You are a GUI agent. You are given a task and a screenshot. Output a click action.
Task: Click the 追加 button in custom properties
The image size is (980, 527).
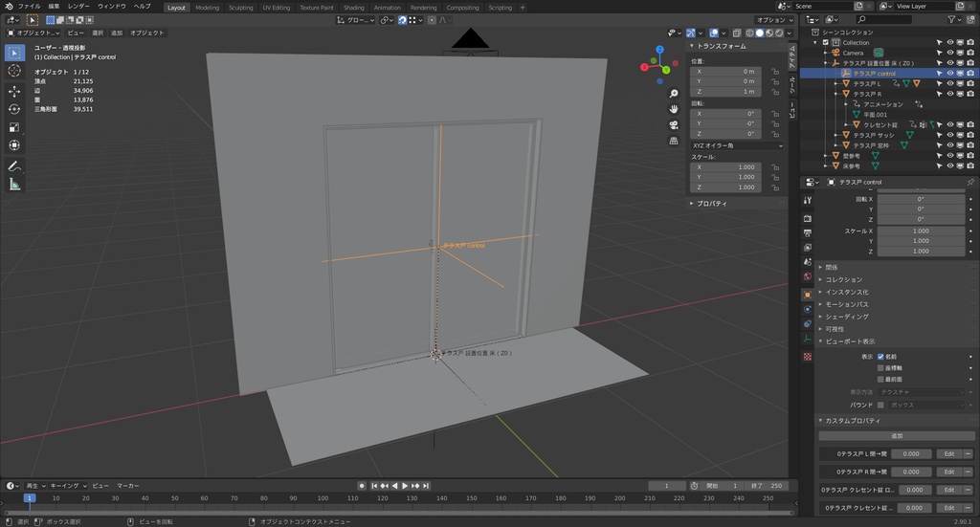point(897,435)
